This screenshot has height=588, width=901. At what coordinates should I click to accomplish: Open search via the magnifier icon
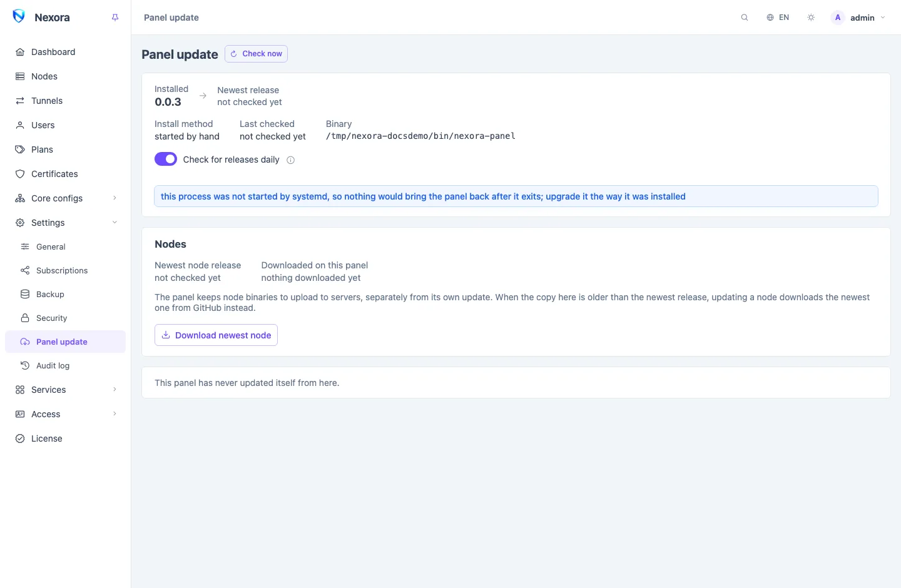[x=745, y=18]
